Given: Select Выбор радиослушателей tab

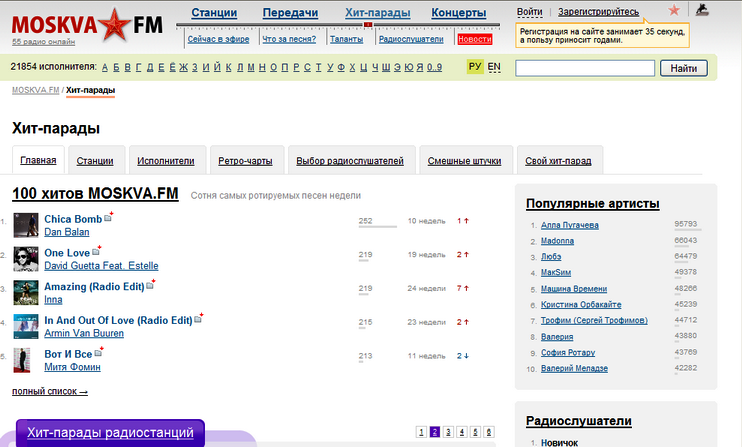Looking at the screenshot, I should 350,161.
